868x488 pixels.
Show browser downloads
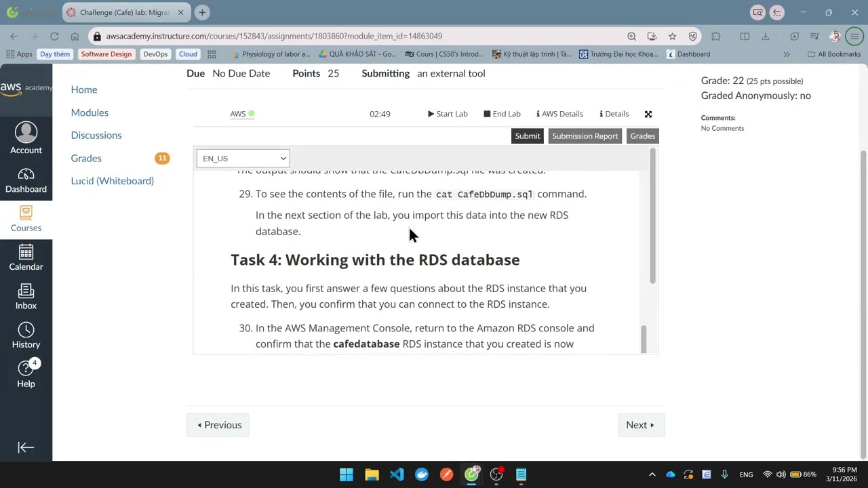click(766, 36)
